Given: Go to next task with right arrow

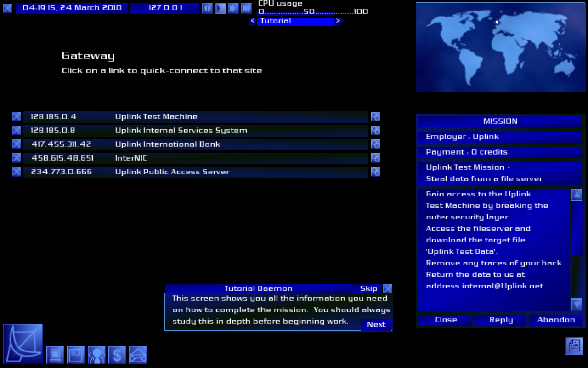Looking at the screenshot, I should (338, 21).
